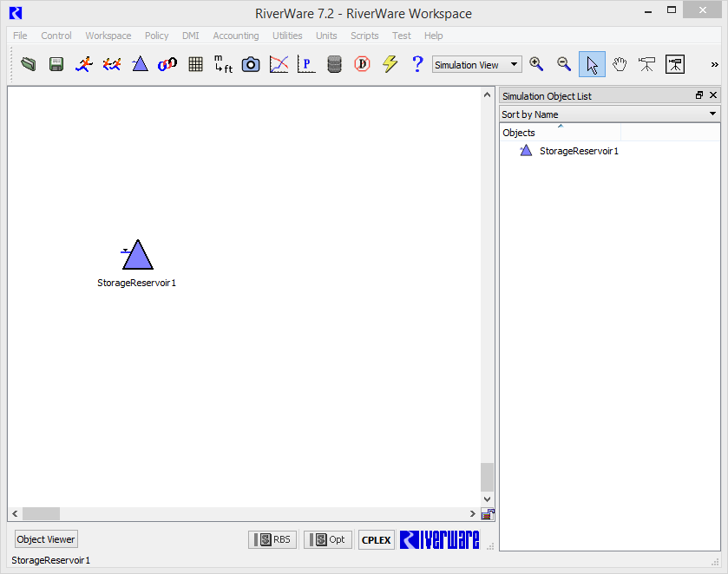Open the File menu
Image resolution: width=728 pixels, height=574 pixels.
[20, 36]
